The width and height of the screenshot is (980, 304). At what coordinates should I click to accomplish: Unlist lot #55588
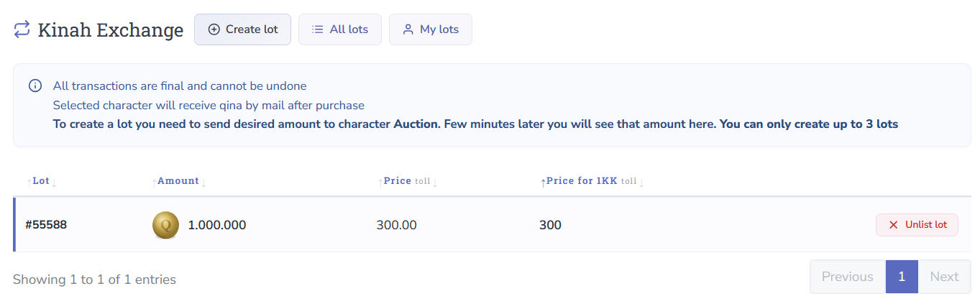pos(917,225)
